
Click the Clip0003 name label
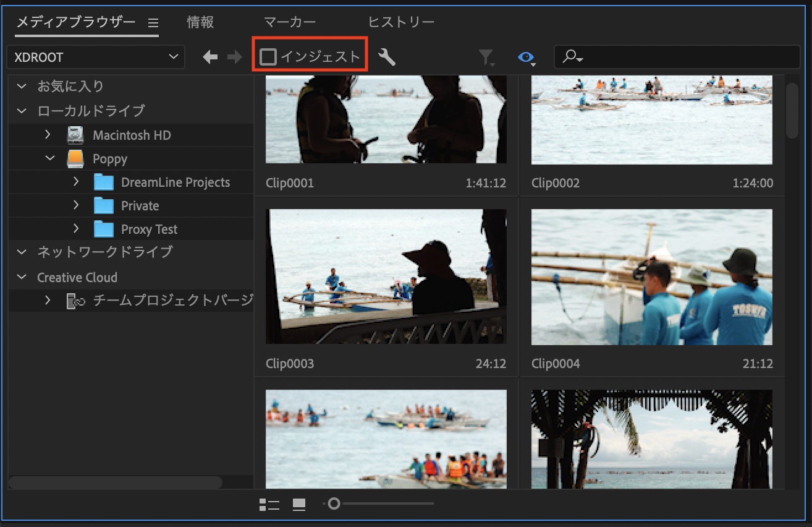coord(290,364)
